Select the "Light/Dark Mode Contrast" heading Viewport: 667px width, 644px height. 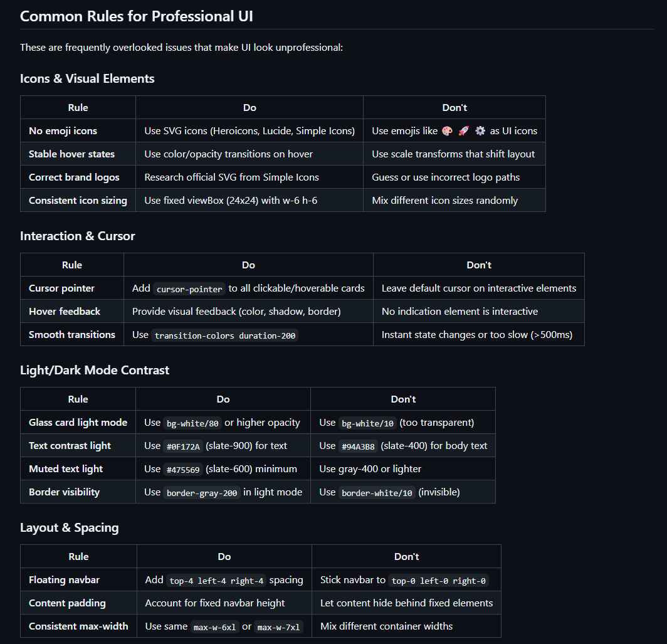(95, 370)
